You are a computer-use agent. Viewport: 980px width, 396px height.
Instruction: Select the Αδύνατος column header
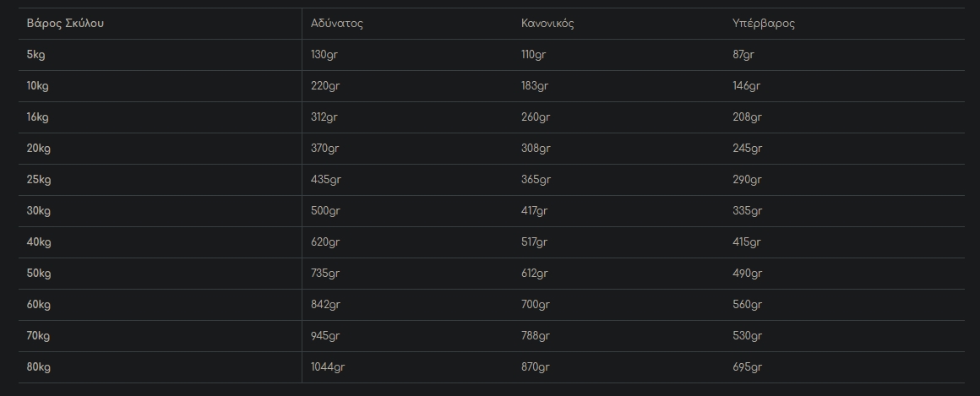337,24
